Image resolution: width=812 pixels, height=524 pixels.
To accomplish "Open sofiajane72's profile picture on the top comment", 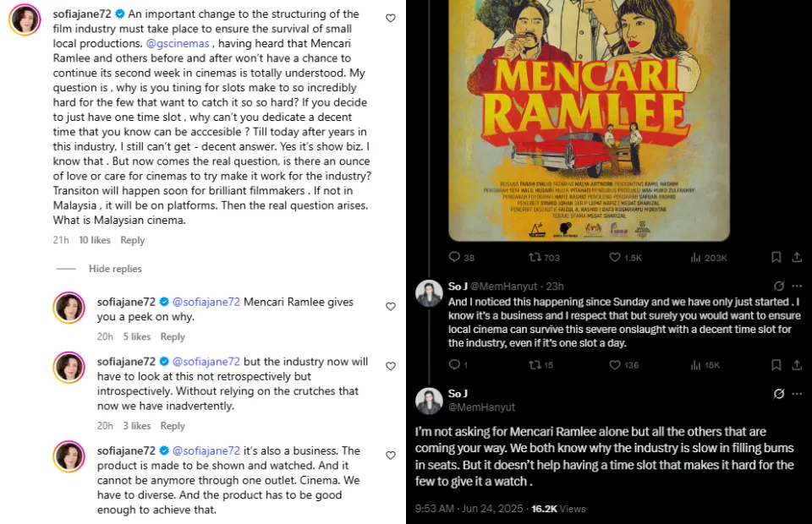I will 25,19.
